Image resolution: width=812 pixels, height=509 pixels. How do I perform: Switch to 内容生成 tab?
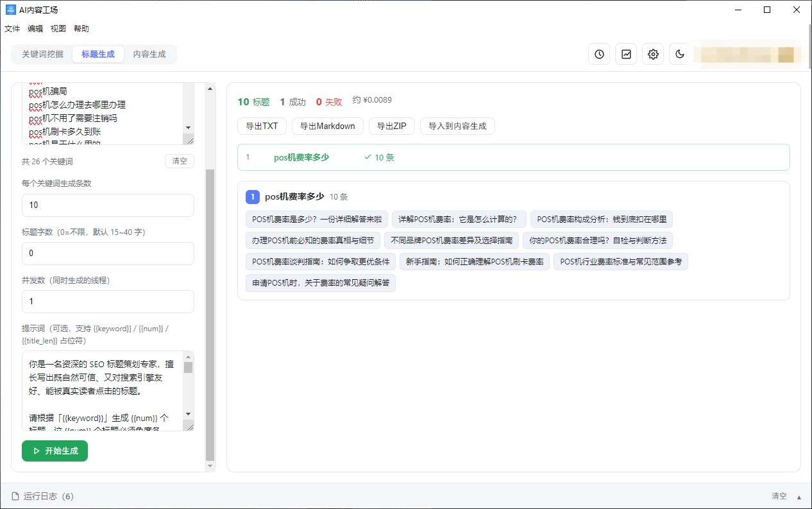149,55
